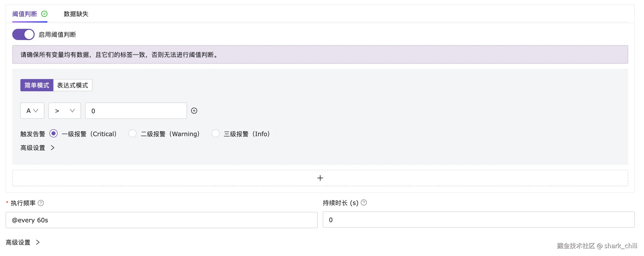Select 二级报警 (Warning) radio button
644x256 pixels.
pyautogui.click(x=132, y=134)
